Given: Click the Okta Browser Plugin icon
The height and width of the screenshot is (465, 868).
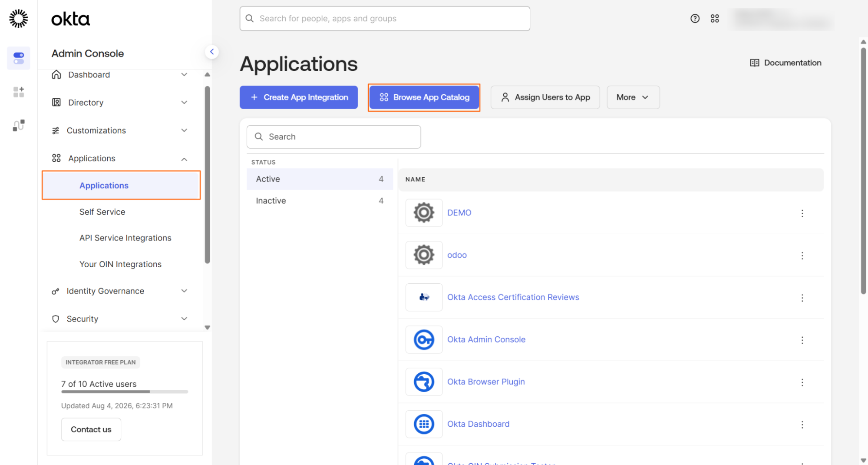Looking at the screenshot, I should 424,382.
